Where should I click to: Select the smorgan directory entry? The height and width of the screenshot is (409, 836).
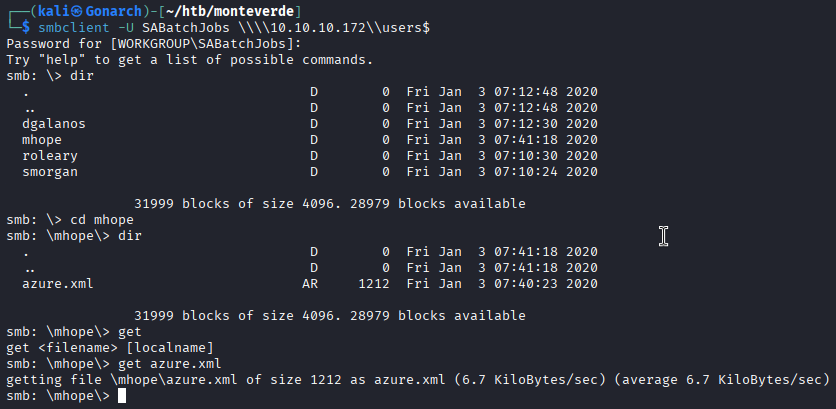(49, 172)
